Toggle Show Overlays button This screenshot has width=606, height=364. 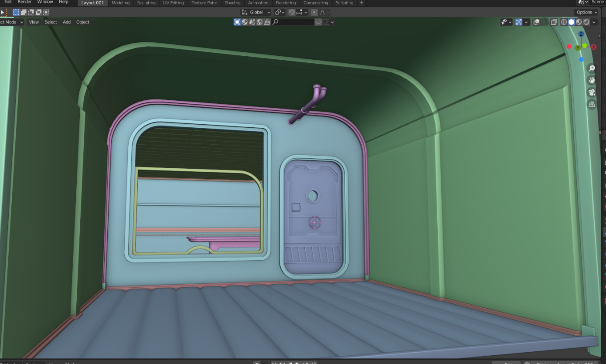pyautogui.click(x=537, y=22)
